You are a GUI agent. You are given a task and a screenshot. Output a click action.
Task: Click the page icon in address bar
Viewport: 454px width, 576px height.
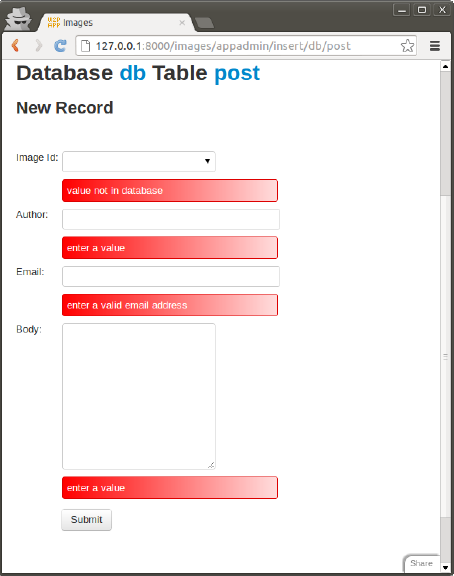(x=85, y=46)
